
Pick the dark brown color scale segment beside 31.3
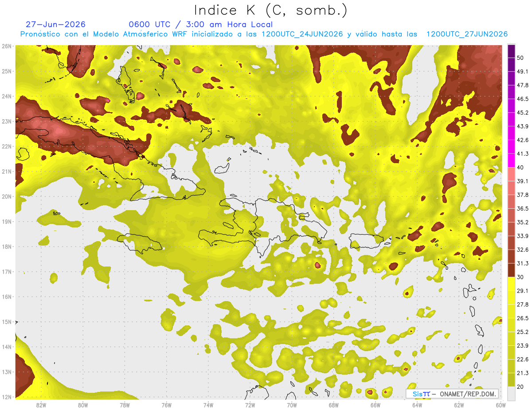point(511,270)
